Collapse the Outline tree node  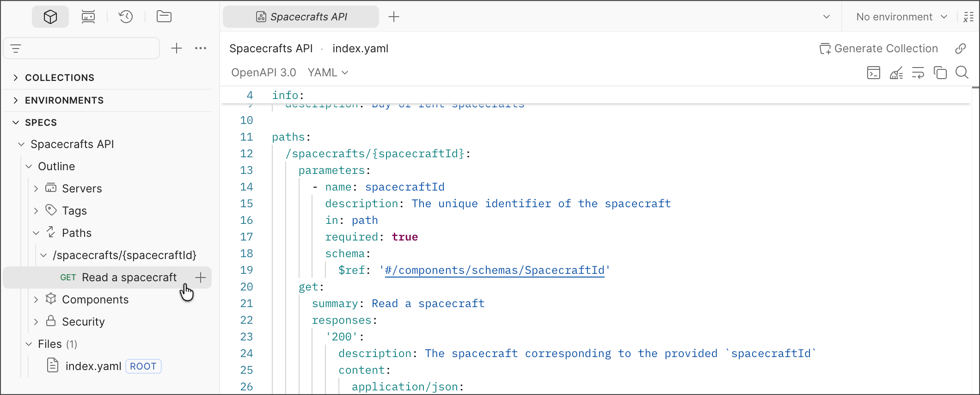29,167
